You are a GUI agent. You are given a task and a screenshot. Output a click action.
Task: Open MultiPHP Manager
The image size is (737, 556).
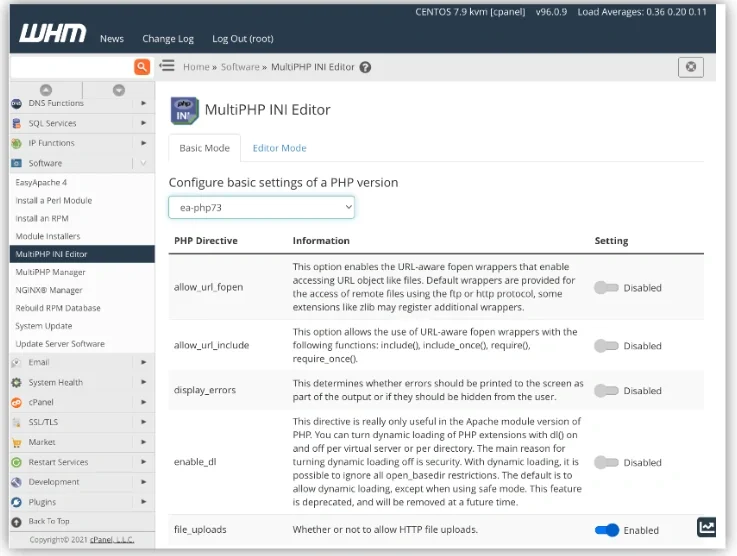pos(50,272)
